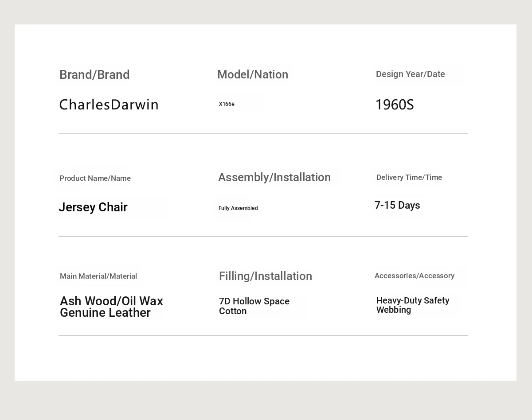Viewport: 532px width, 420px height.
Task: Click the Design Year/Date label
Action: click(410, 74)
